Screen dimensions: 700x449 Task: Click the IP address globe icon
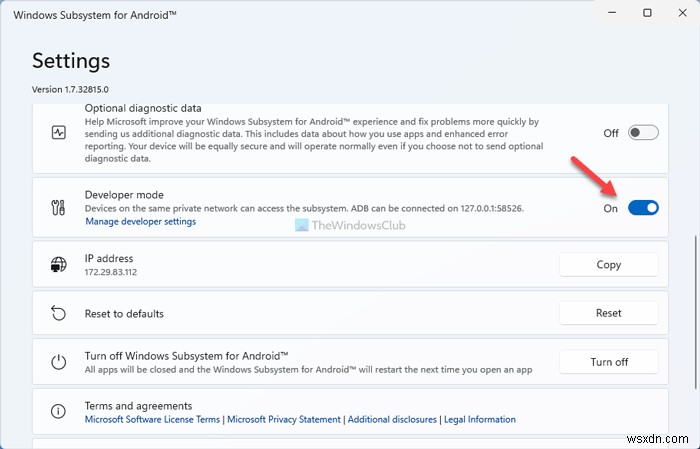click(57, 265)
